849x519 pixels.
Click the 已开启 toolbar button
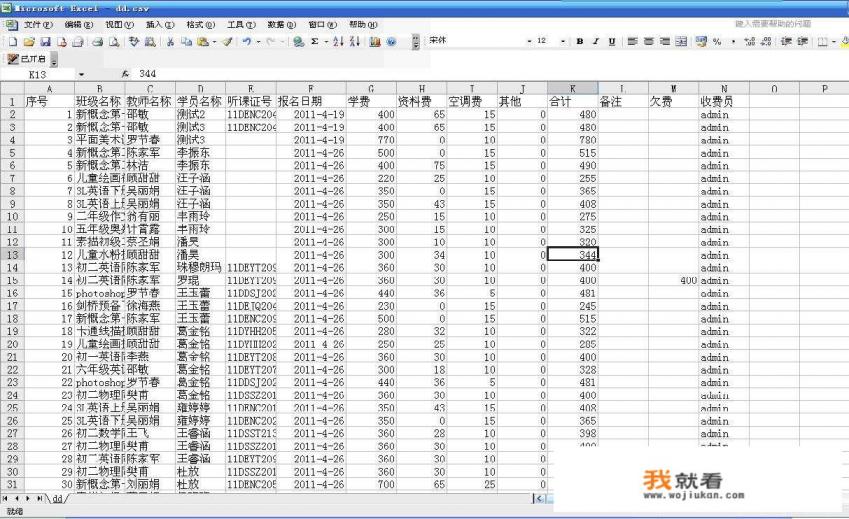point(27,58)
